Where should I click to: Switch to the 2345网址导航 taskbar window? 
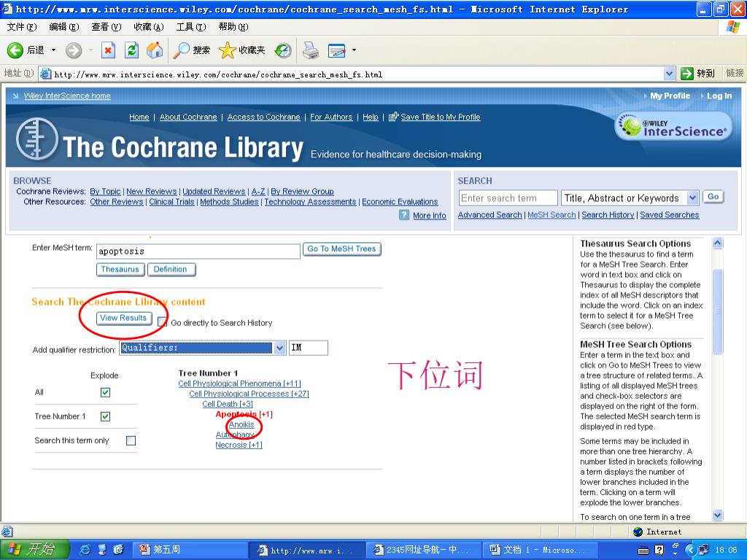click(x=424, y=550)
